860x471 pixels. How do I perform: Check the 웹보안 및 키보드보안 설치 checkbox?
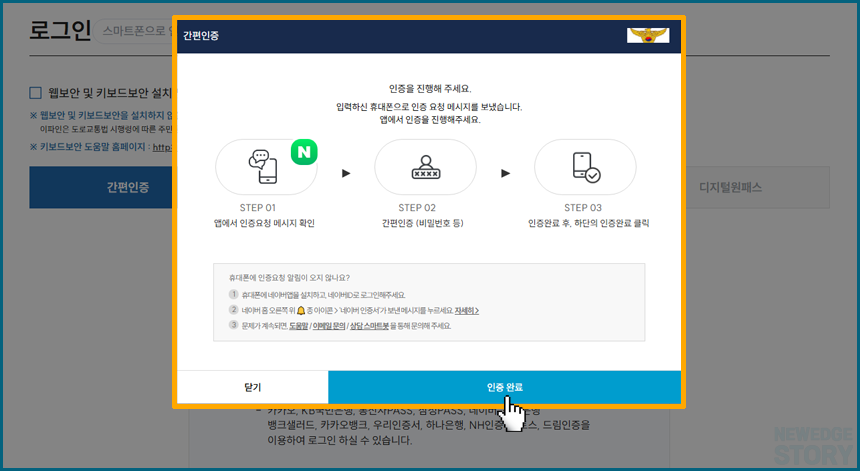[36, 93]
